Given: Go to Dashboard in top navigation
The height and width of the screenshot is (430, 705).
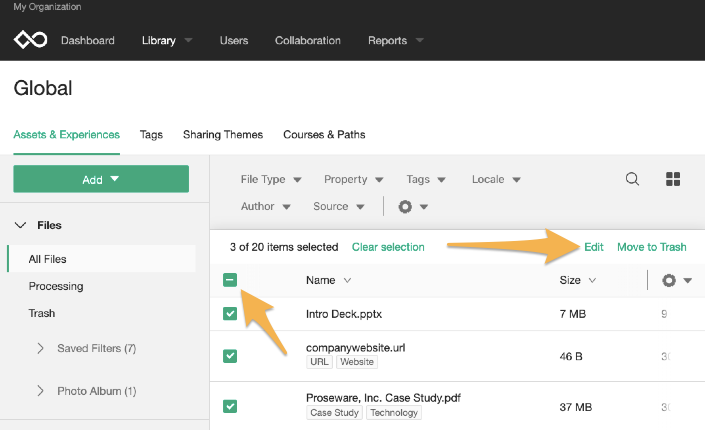Looking at the screenshot, I should click(x=88, y=40).
